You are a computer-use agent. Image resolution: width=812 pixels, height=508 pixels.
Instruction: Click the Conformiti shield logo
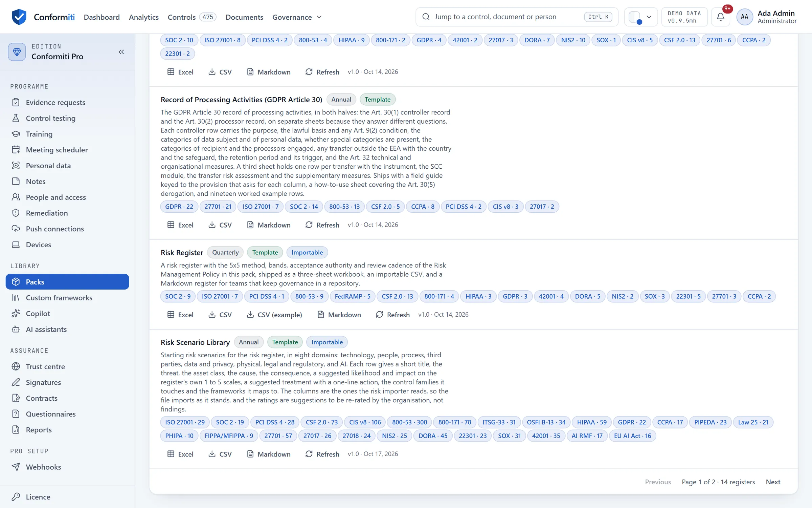[x=19, y=17]
